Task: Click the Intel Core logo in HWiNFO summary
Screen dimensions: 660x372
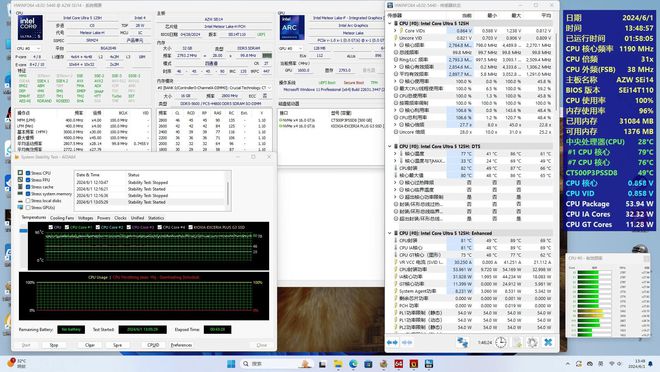Action: click(30, 28)
